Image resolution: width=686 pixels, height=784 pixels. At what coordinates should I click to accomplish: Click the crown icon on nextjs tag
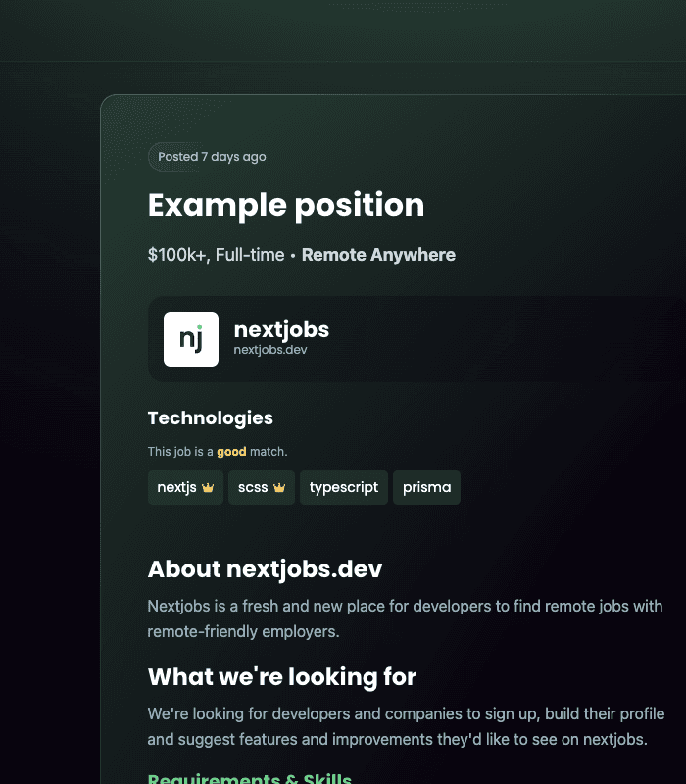coord(208,487)
